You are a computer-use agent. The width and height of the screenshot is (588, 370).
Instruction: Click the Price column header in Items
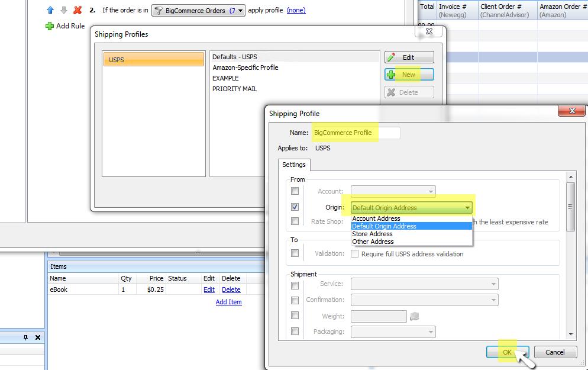pos(151,278)
